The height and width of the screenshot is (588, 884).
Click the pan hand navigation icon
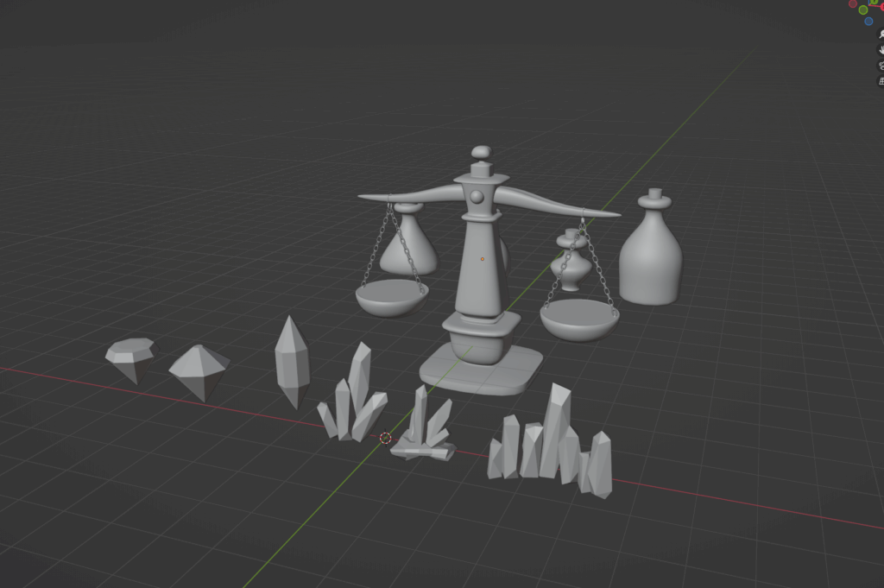881,49
